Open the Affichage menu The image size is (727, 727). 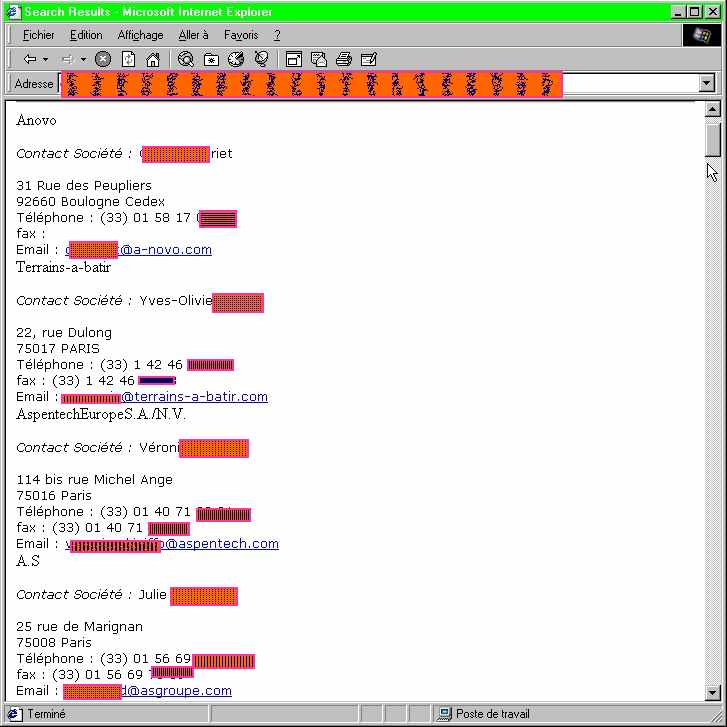click(x=140, y=35)
